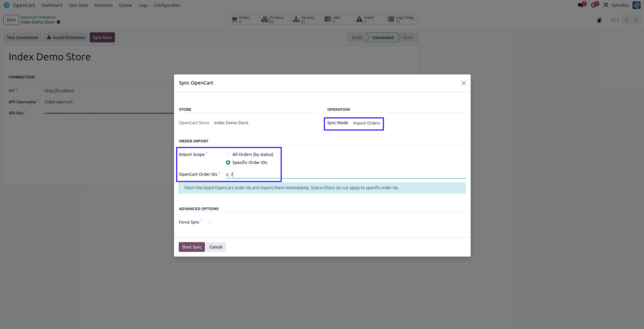Click the Cancel button in the dialog
644x329 pixels.
(x=216, y=247)
